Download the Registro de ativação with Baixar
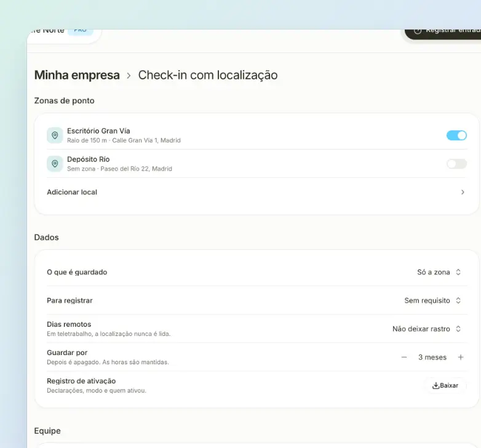The height and width of the screenshot is (448, 481). point(445,385)
